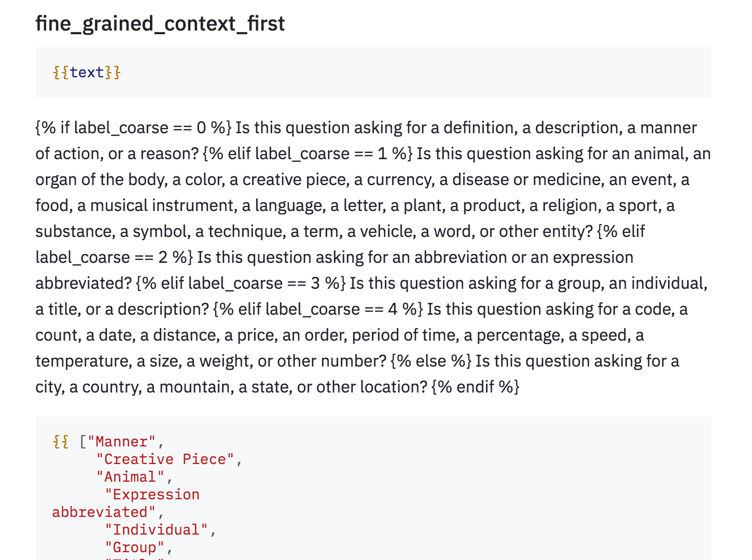This screenshot has height=560, width=752.
Task: Click the "Individual" string entry
Action: 156,530
